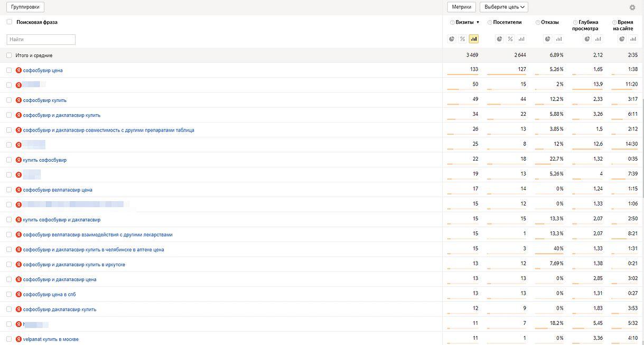Click help icon next to Отказы
Image resolution: width=644 pixels, height=345 pixels.
coord(537,22)
